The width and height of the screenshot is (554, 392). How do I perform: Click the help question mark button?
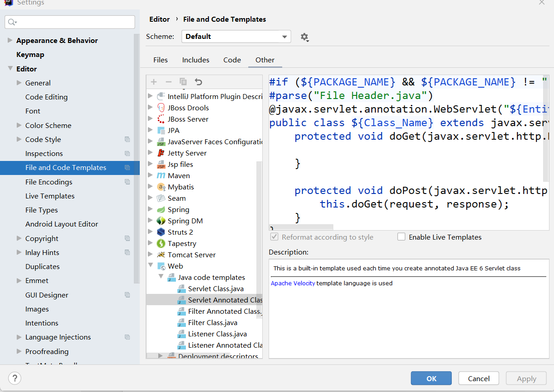[x=14, y=378]
